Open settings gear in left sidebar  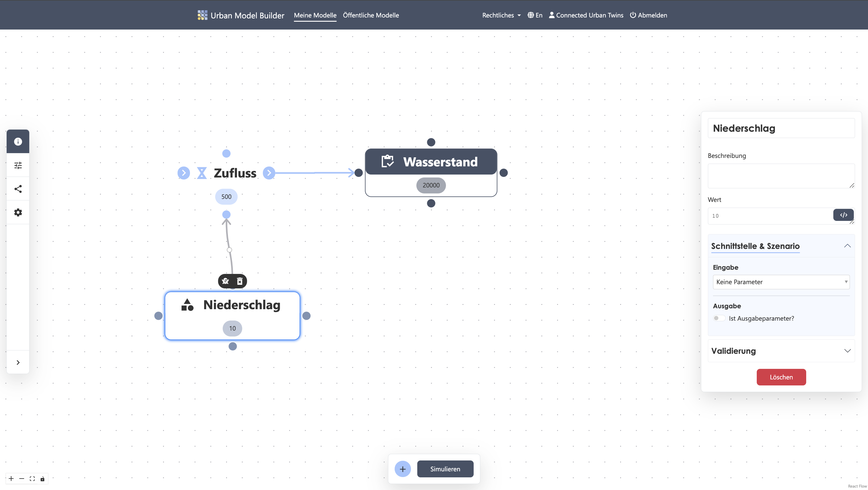pyautogui.click(x=18, y=212)
